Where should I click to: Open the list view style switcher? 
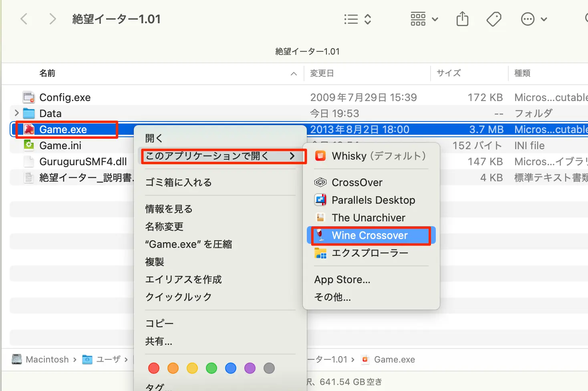(x=358, y=19)
